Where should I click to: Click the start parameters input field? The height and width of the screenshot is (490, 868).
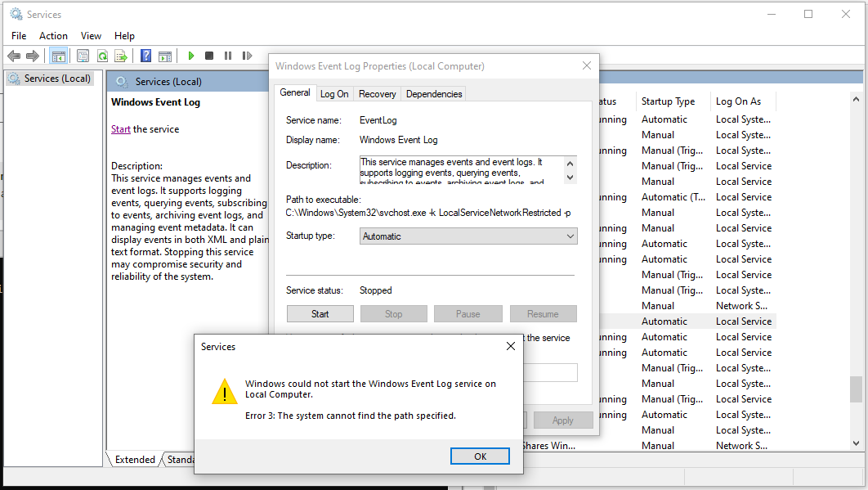550,372
